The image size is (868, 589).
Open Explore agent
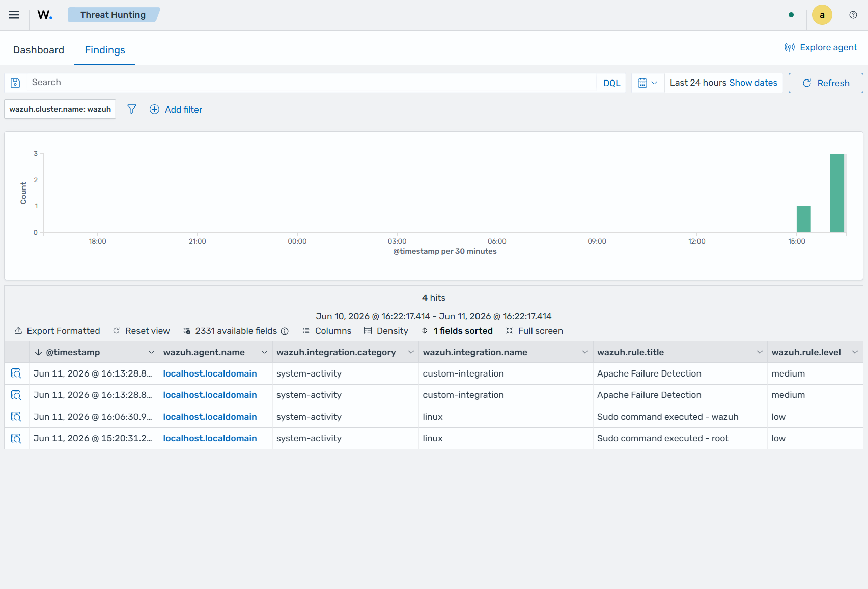click(x=821, y=47)
